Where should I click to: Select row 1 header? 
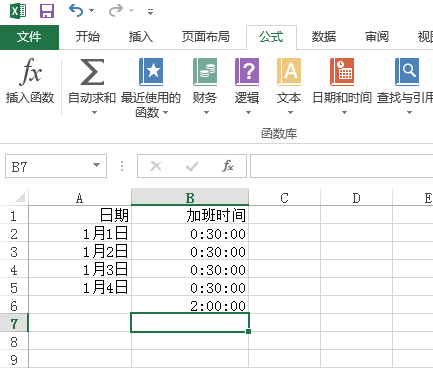(14, 216)
